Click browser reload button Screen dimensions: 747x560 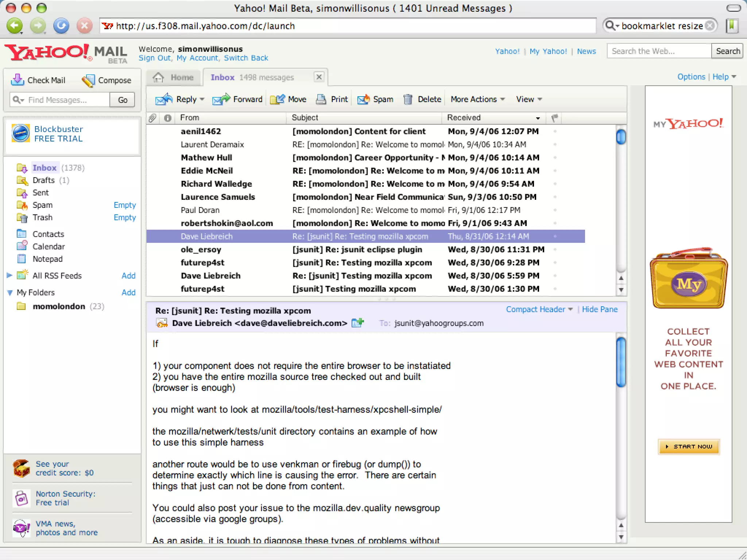[61, 26]
